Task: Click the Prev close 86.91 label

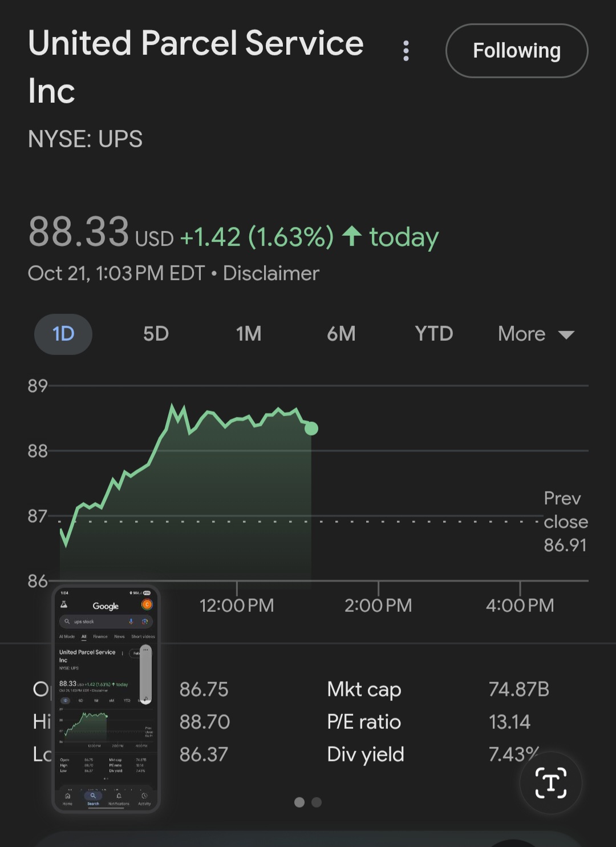Action: click(565, 522)
